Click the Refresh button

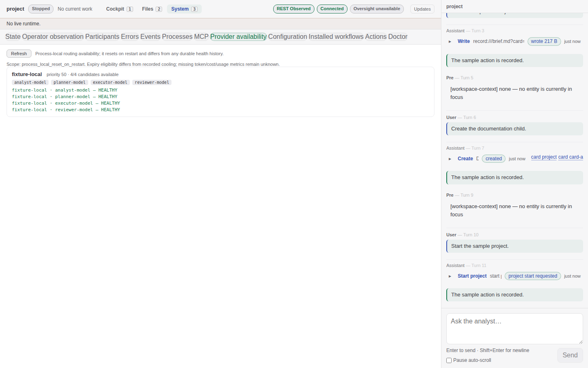[x=19, y=54]
